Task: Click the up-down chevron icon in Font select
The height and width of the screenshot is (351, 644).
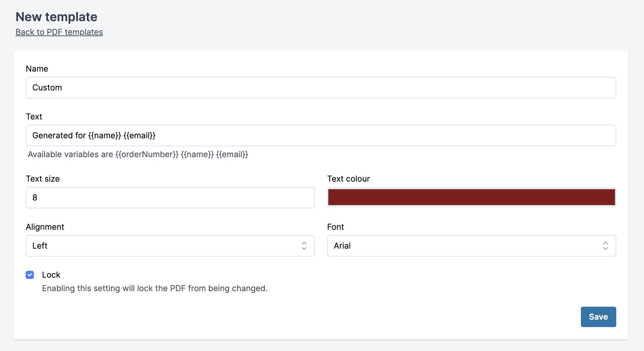Action: pyautogui.click(x=605, y=246)
